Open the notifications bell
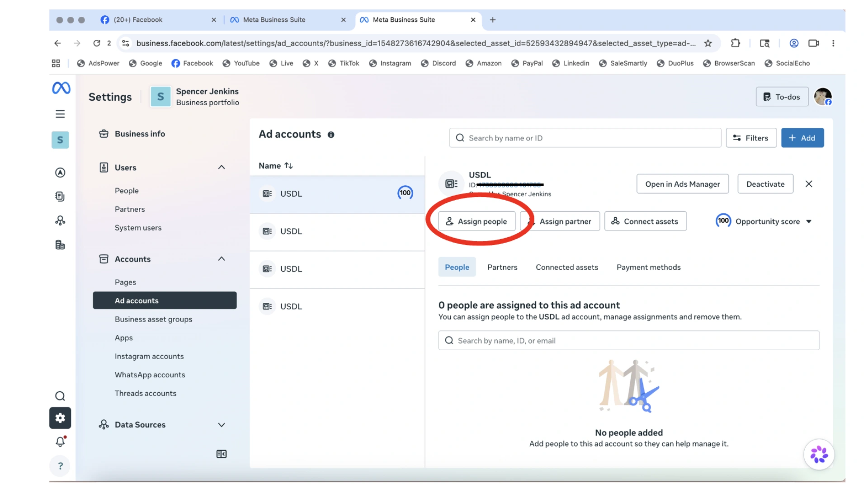Image resolution: width=868 pixels, height=488 pixels. tap(61, 441)
